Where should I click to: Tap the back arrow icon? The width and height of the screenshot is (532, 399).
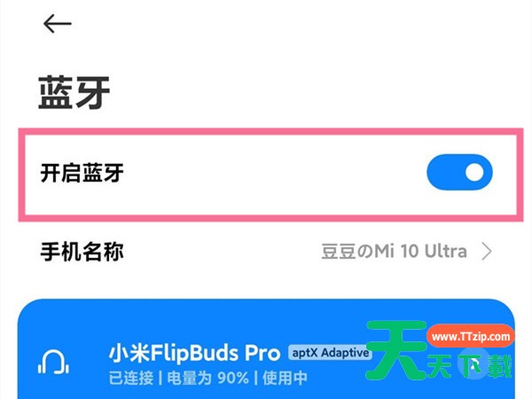(58, 24)
